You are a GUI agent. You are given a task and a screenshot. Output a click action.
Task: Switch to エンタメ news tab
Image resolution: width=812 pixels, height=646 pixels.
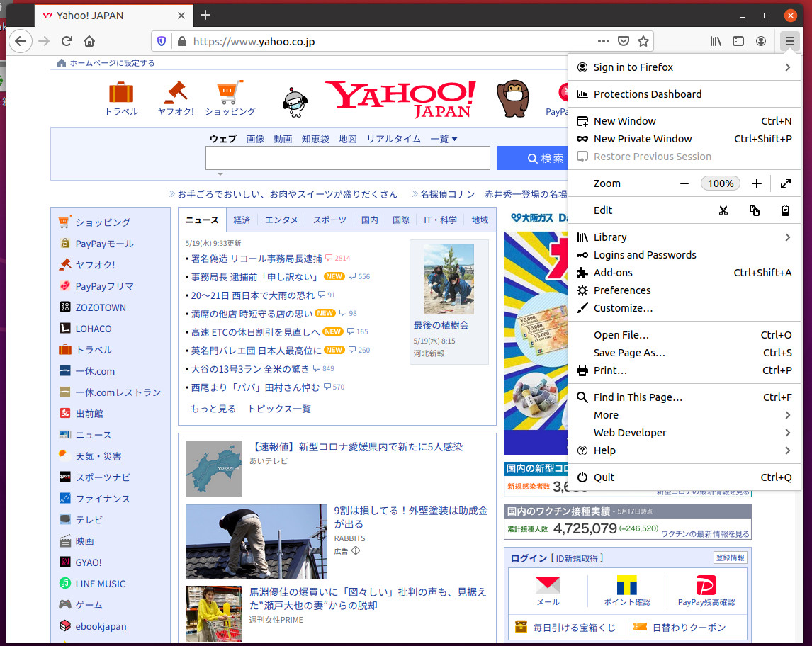[x=282, y=220]
